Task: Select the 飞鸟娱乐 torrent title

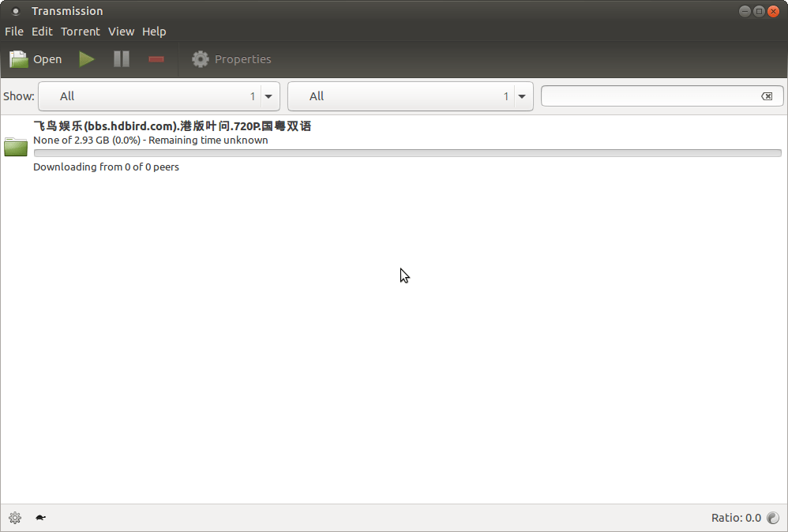Action: pos(172,126)
